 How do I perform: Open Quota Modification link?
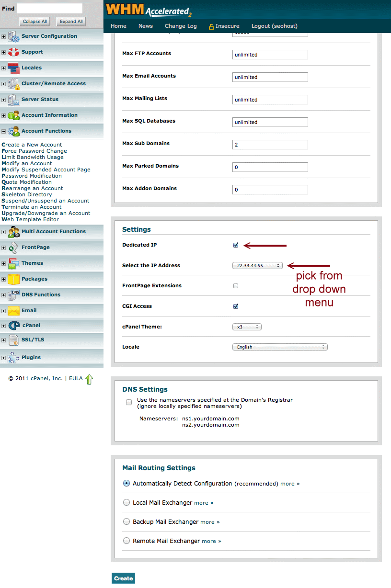tap(27, 182)
